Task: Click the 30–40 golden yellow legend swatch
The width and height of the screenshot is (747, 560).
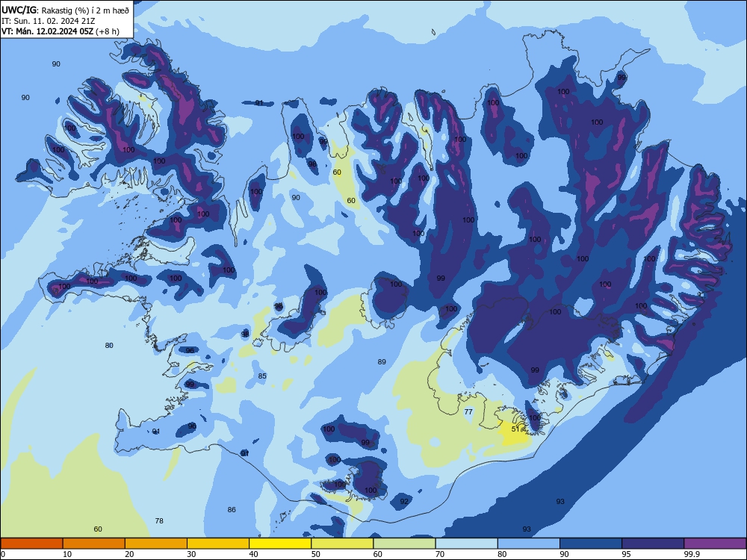Action: [x=218, y=544]
